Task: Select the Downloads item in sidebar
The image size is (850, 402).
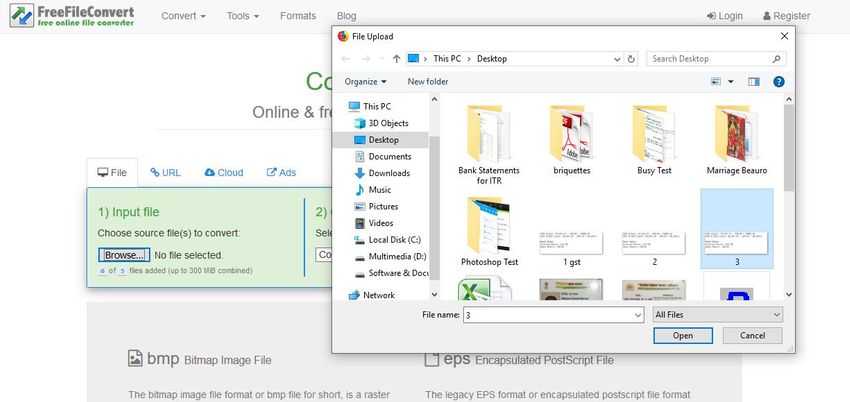Action: point(389,173)
